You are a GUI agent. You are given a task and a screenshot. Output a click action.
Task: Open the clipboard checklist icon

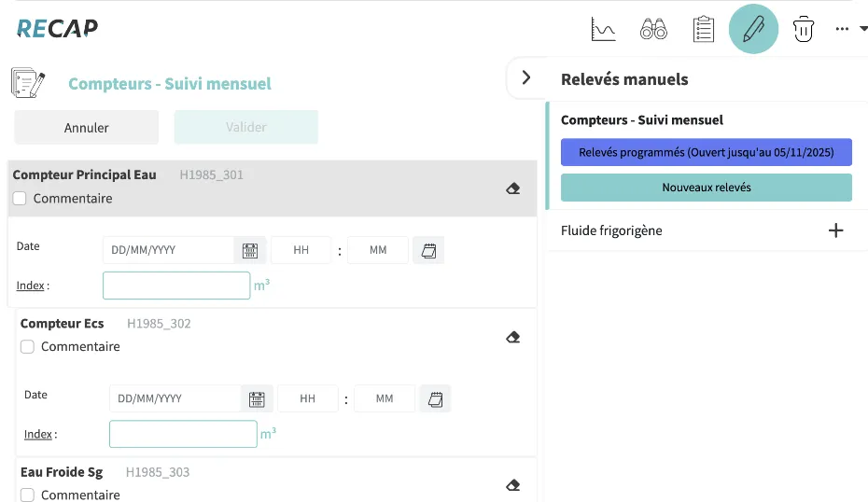pyautogui.click(x=703, y=30)
